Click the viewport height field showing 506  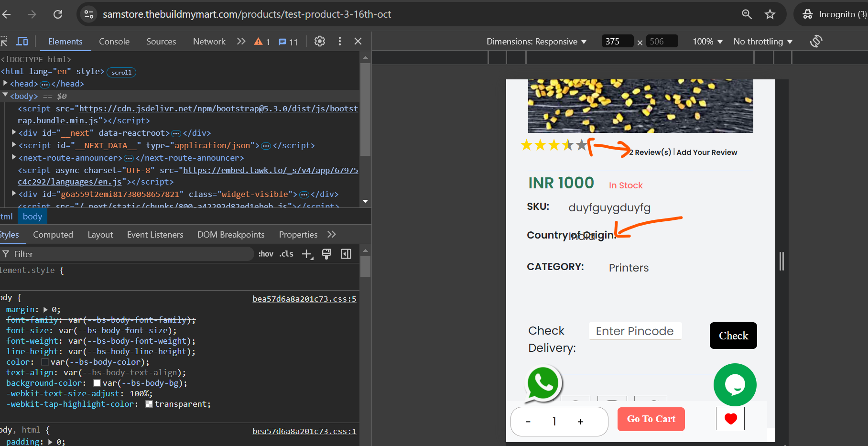point(662,42)
